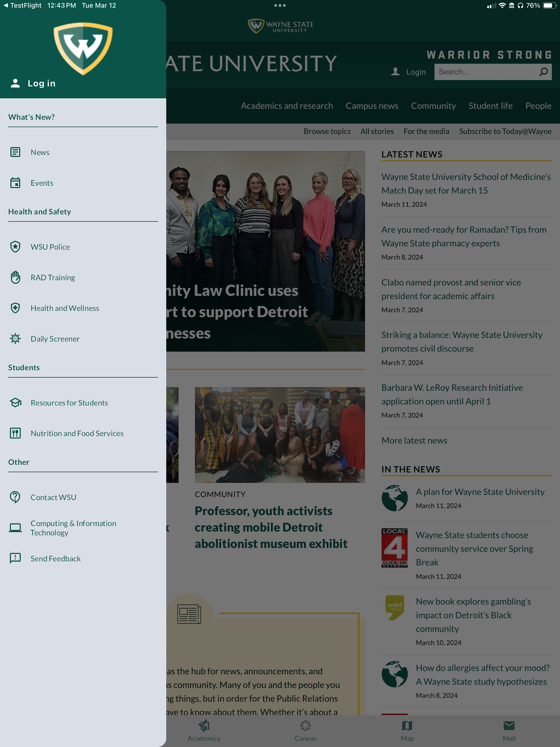
Task: Open People navigation item
Action: coord(538,106)
